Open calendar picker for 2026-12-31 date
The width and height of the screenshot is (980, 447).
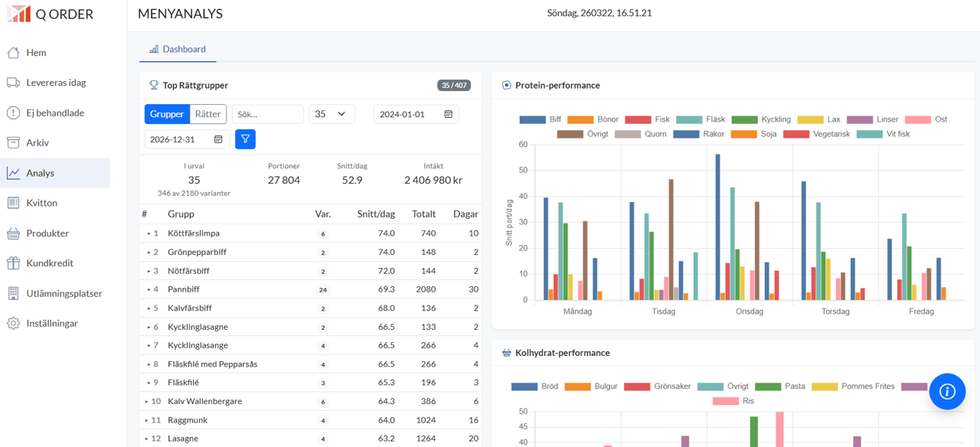coord(218,139)
